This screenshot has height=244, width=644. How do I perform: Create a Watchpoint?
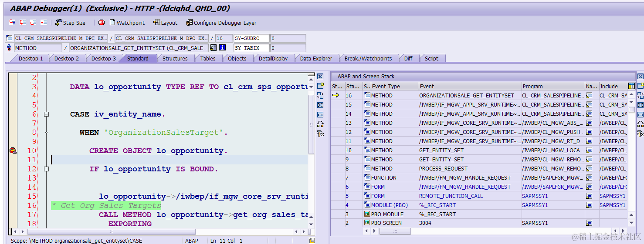click(127, 23)
